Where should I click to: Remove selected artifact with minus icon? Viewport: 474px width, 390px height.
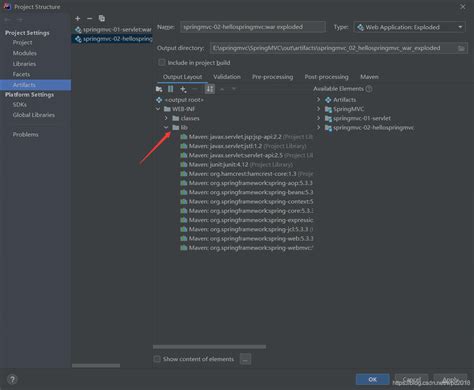point(89,19)
